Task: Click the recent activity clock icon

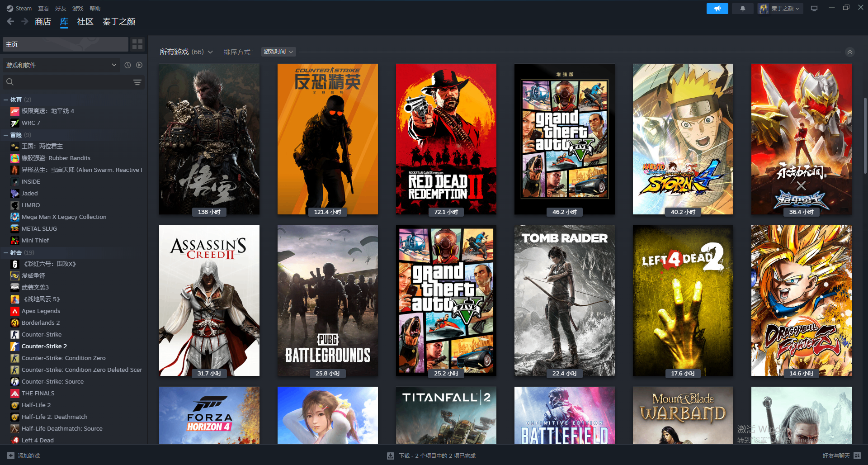Action: tap(127, 65)
